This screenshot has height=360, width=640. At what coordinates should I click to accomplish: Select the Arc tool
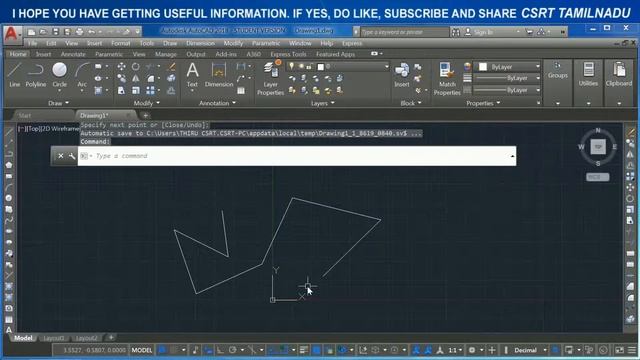click(82, 75)
